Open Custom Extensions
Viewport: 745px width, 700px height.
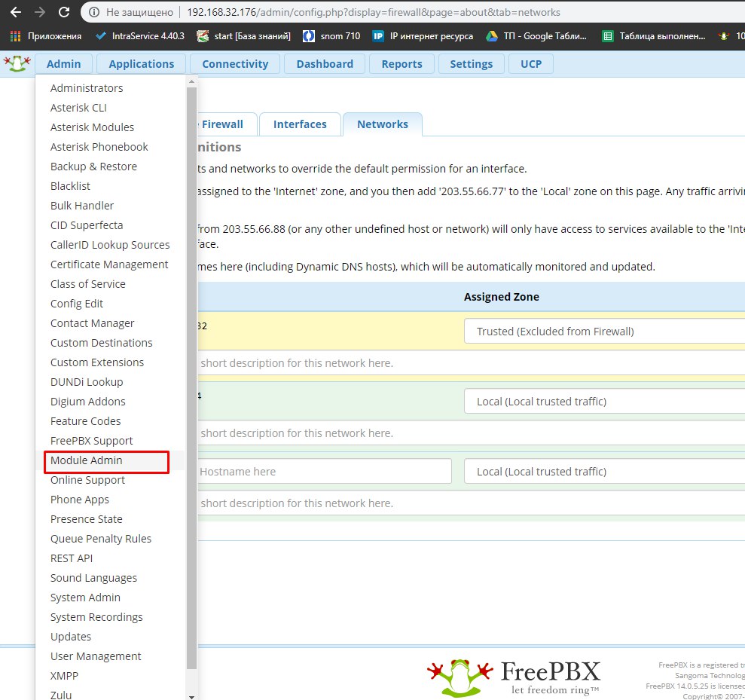coord(97,362)
